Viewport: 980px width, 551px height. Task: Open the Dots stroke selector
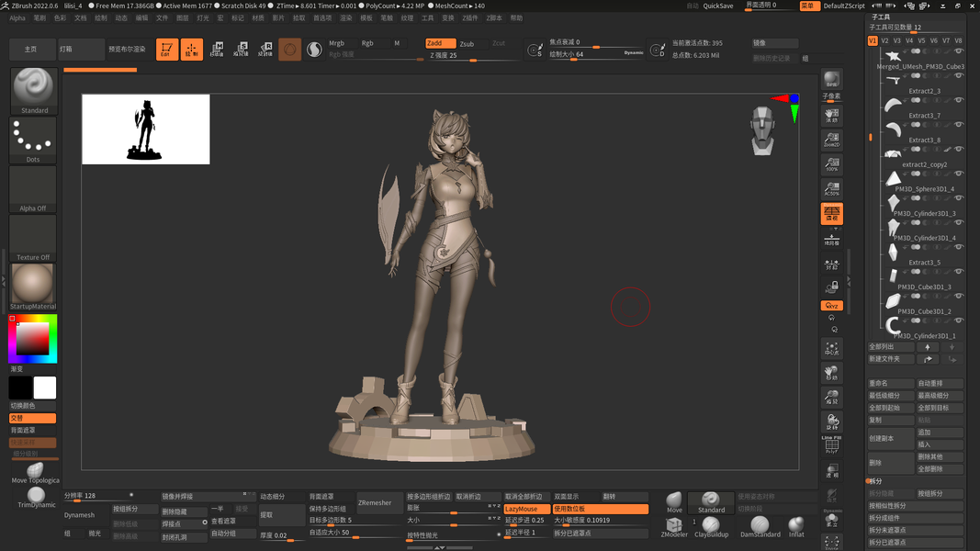(x=33, y=140)
